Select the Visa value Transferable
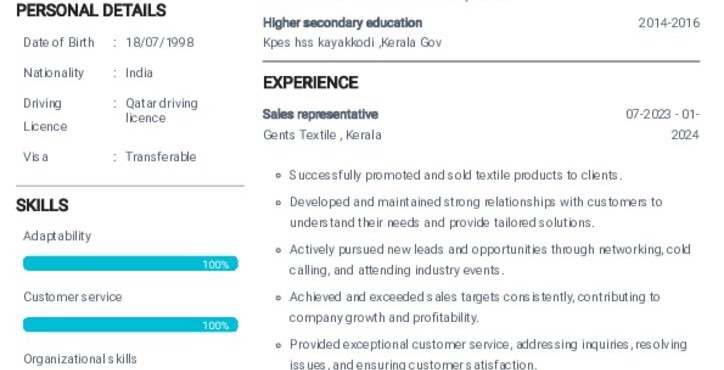 161,157
